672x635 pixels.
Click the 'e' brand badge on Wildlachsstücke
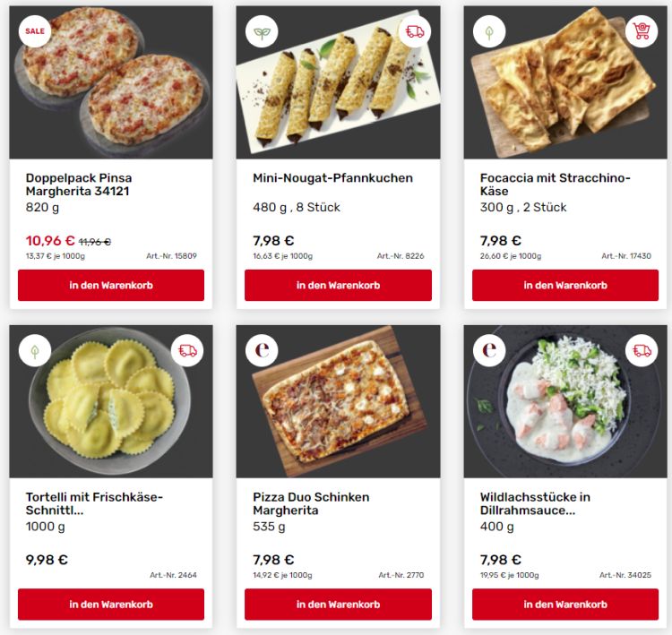pos(489,350)
